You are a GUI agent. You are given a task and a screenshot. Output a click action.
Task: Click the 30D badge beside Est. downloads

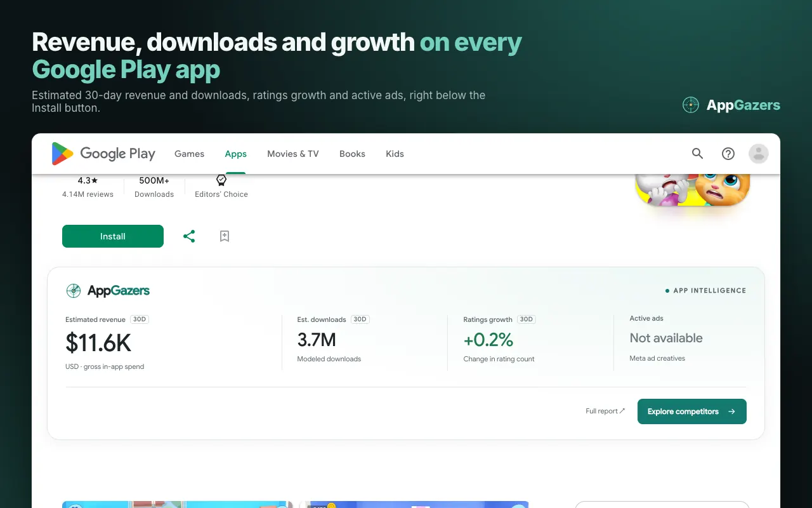pos(360,319)
